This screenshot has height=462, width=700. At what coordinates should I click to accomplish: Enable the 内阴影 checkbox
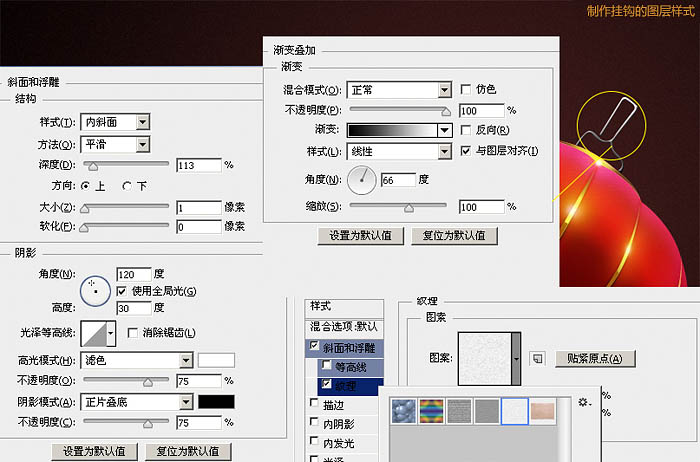(314, 421)
